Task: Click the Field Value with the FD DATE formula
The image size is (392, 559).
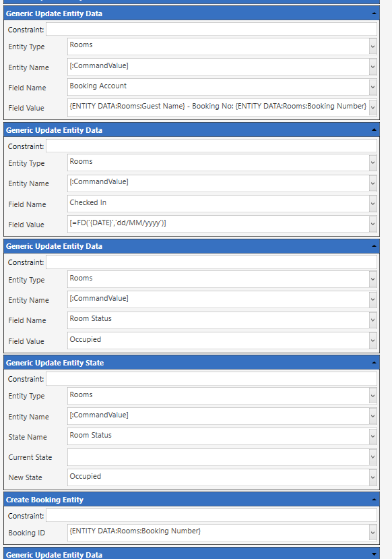Action: click(x=218, y=224)
